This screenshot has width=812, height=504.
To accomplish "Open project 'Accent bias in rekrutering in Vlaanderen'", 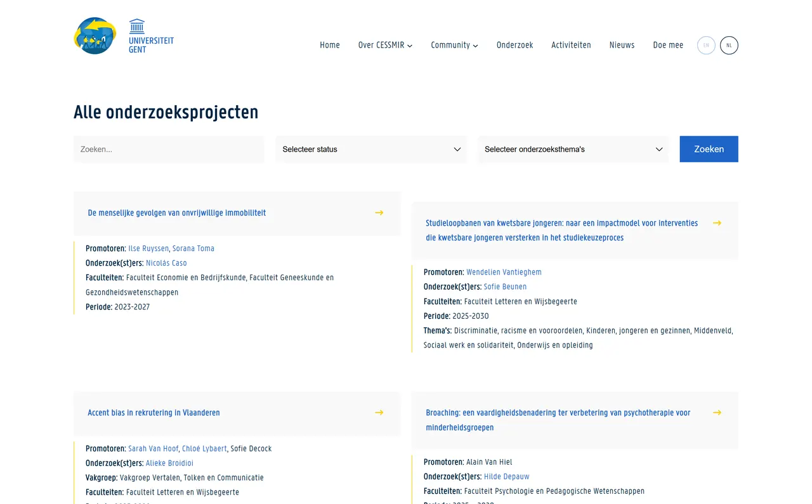I will point(154,413).
